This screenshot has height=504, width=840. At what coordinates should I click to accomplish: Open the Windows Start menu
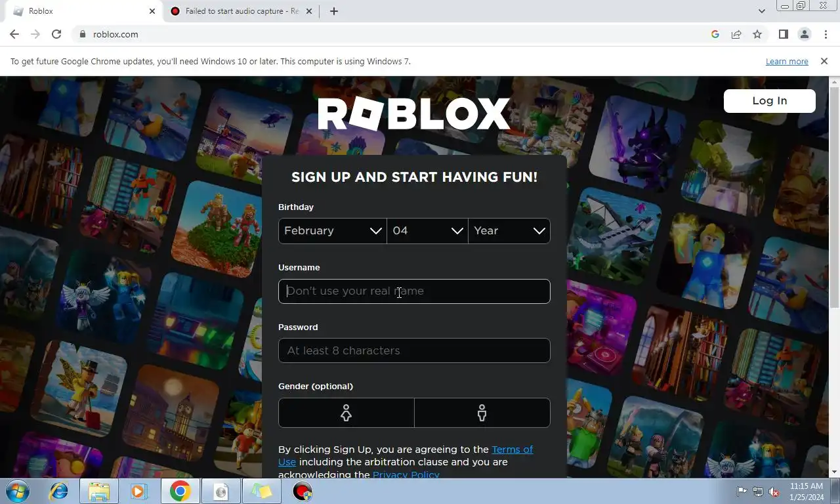[x=18, y=491]
